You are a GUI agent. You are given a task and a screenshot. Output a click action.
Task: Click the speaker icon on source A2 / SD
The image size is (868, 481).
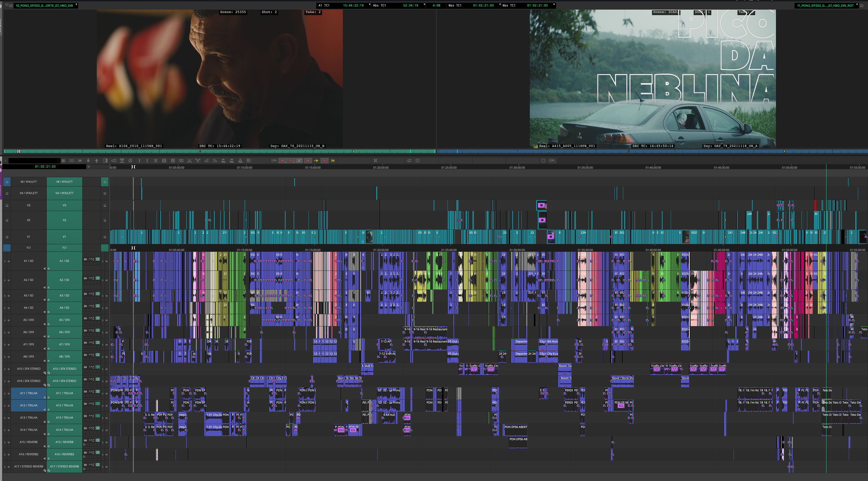point(45,287)
